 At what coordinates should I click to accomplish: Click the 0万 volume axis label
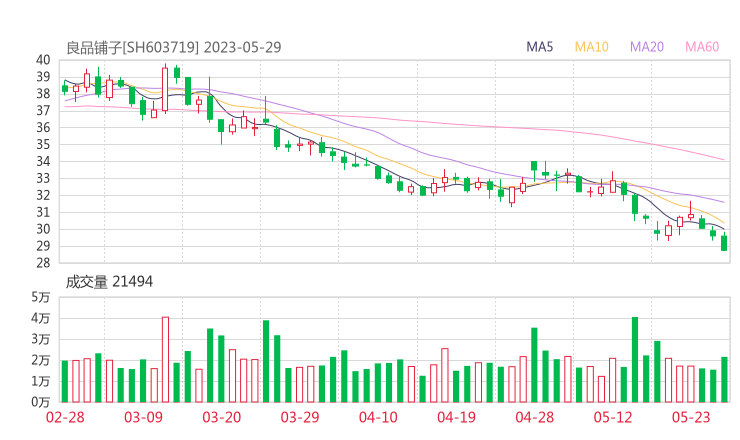tap(41, 402)
